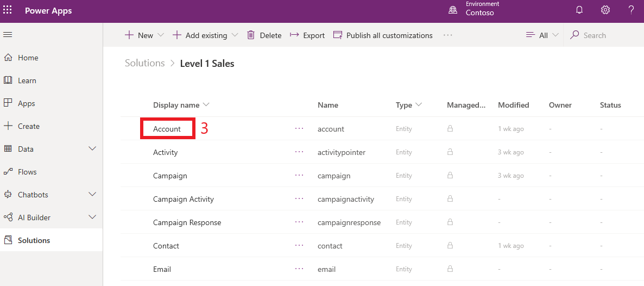Click the help question mark icon
This screenshot has height=286, width=644.
point(632,11)
